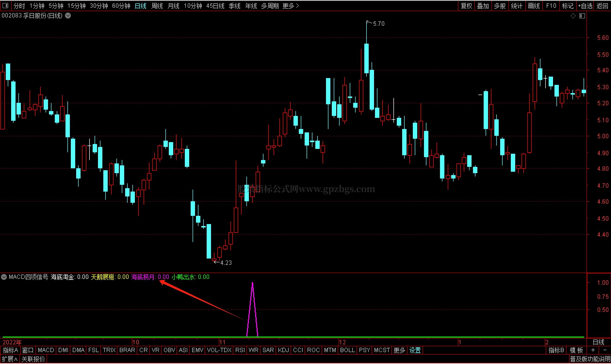The height and width of the screenshot is (364, 611).
Task: Switch indicator to CR
Action: click(x=144, y=351)
